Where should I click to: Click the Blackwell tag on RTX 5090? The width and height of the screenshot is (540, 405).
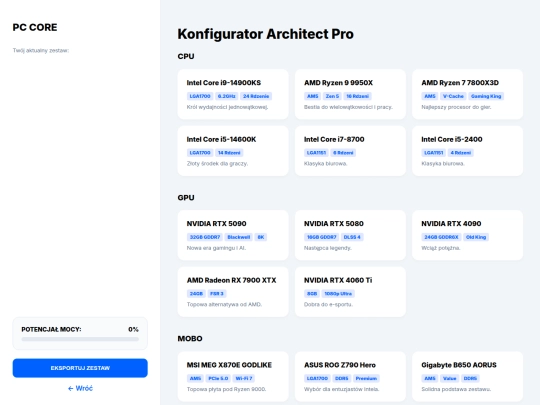pyautogui.click(x=239, y=237)
